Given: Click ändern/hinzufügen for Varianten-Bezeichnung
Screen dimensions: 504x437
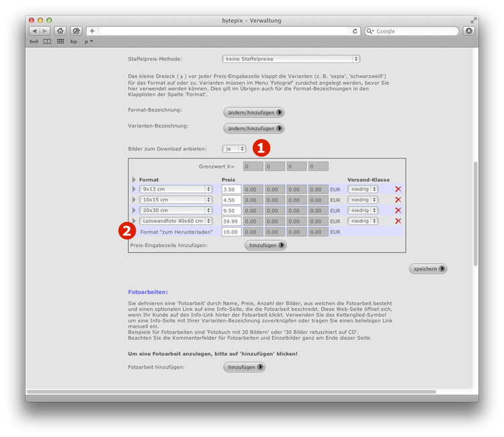Looking at the screenshot, I should [x=254, y=128].
